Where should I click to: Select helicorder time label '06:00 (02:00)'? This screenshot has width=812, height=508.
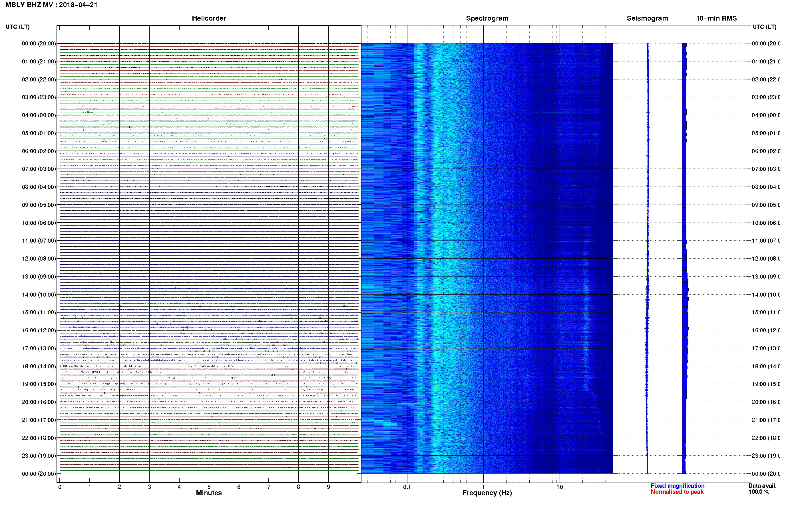point(39,151)
